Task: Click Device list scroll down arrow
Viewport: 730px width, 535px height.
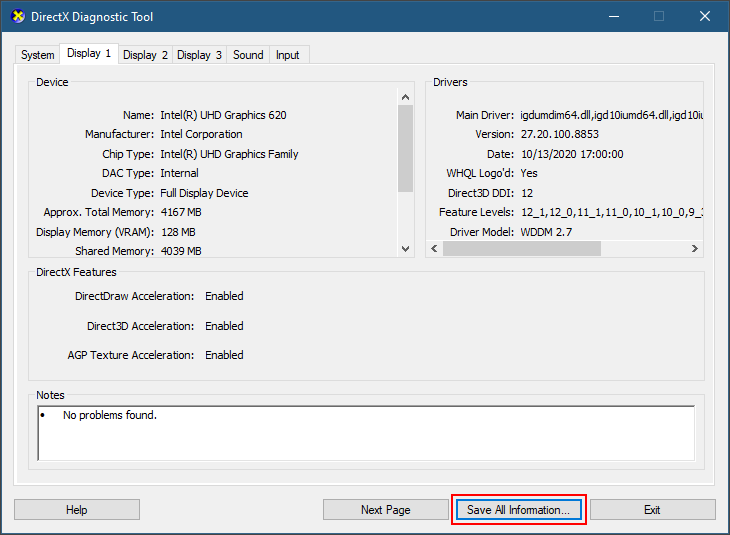Action: click(x=406, y=249)
